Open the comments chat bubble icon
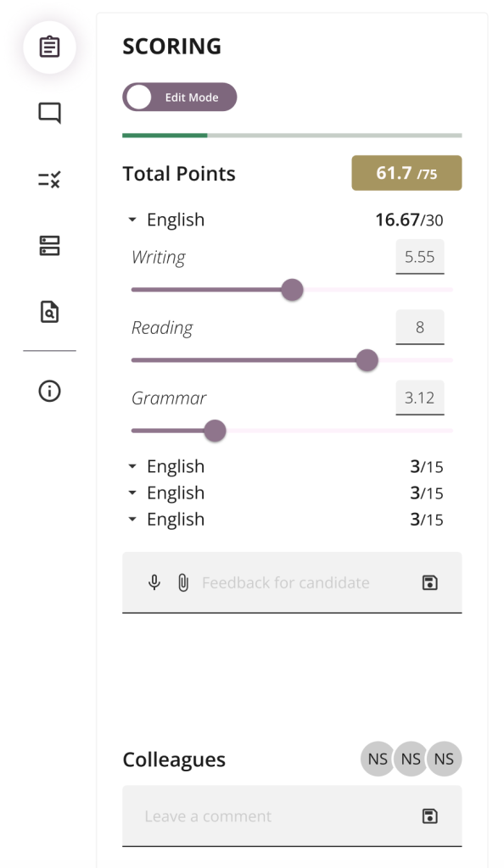504x868 pixels. tap(49, 114)
